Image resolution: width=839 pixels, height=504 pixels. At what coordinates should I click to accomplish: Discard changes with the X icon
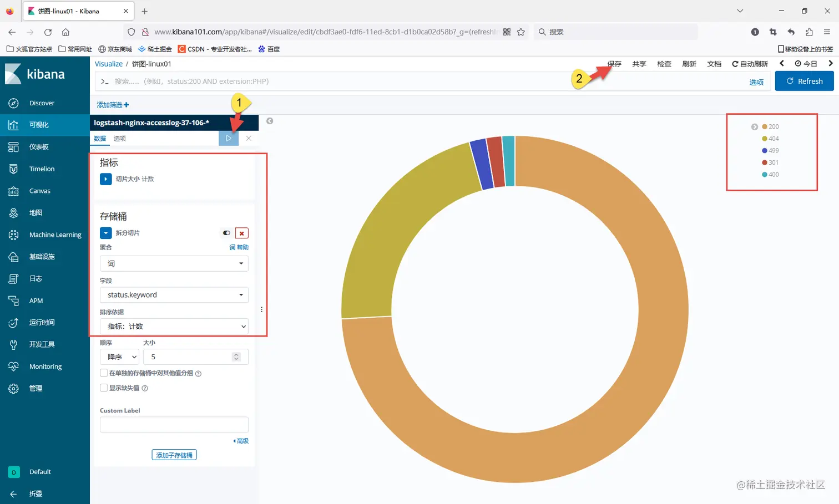tap(249, 138)
